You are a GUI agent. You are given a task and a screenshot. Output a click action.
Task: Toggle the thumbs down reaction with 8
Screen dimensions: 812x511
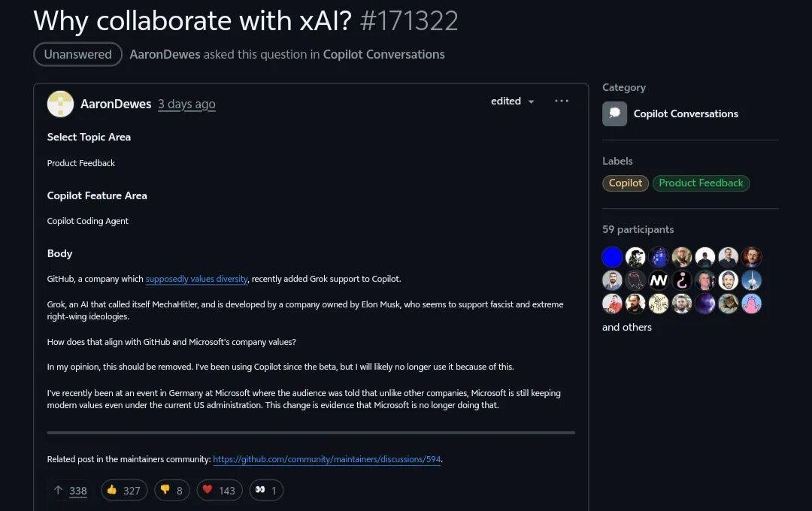point(172,490)
